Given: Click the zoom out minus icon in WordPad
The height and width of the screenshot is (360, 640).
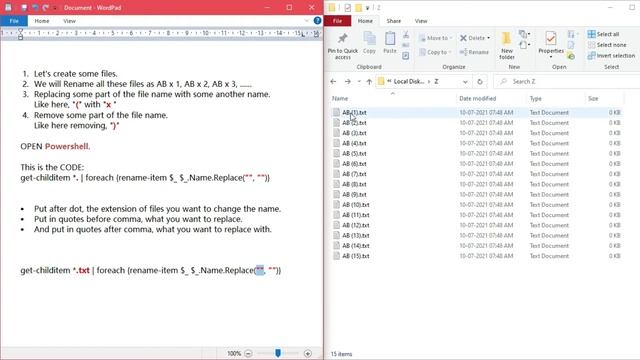Looking at the screenshot, I should pyautogui.click(x=248, y=353).
